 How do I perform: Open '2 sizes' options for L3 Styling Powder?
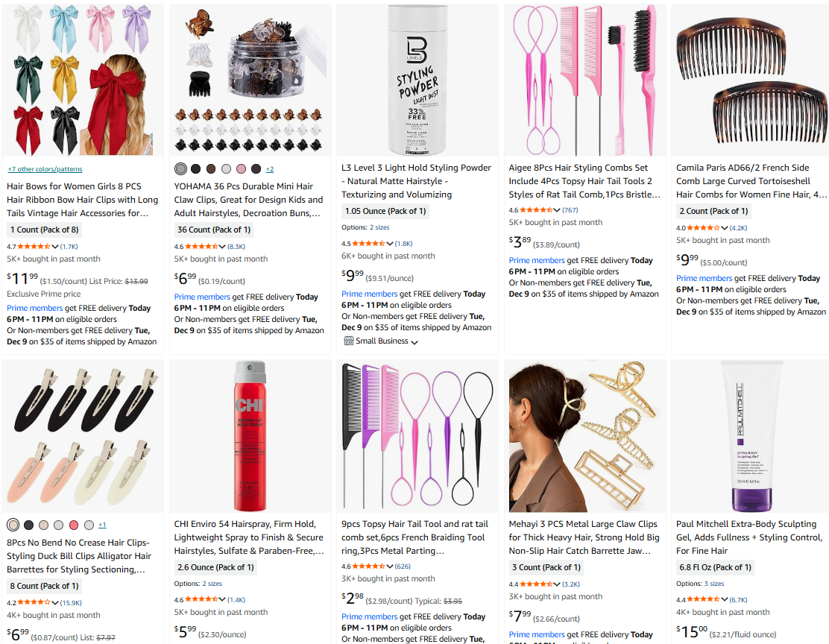pos(379,227)
